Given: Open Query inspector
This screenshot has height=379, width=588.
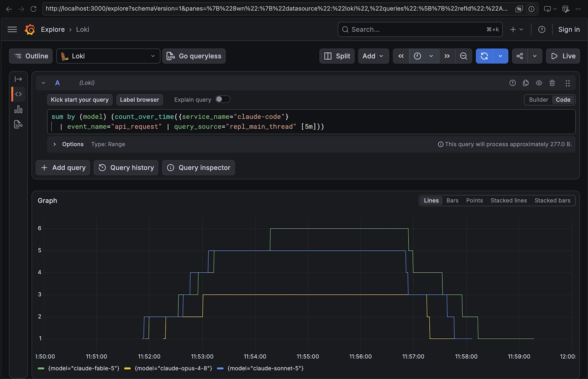Looking at the screenshot, I should [198, 167].
